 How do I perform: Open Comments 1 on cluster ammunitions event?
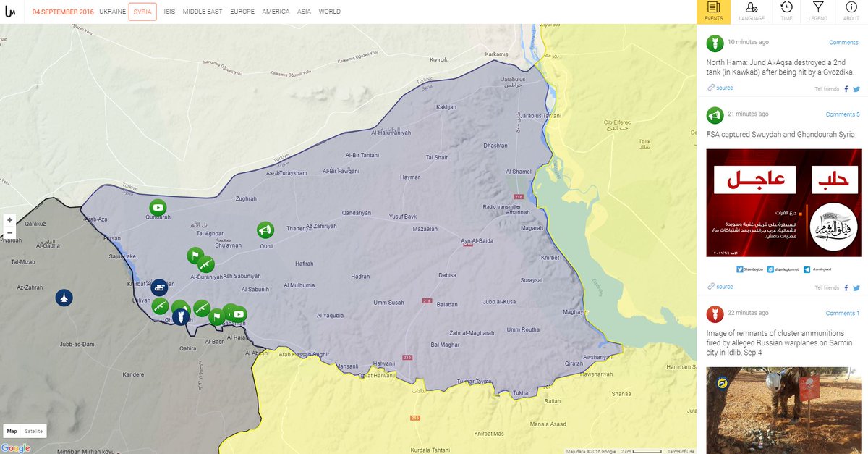coord(843,314)
